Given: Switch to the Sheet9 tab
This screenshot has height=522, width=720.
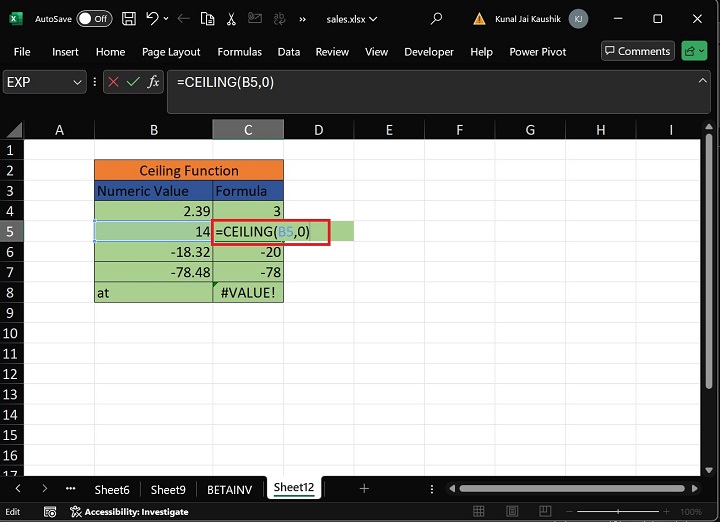Looking at the screenshot, I should pyautogui.click(x=168, y=490).
